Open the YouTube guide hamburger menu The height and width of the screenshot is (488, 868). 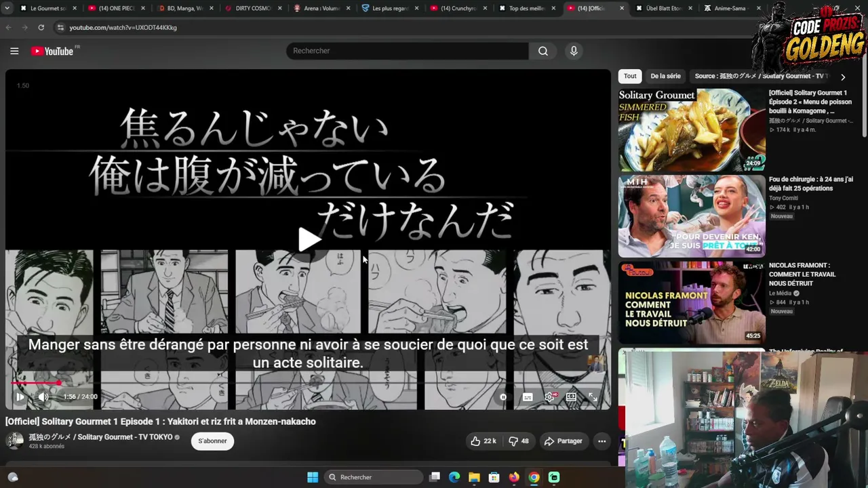click(x=14, y=51)
